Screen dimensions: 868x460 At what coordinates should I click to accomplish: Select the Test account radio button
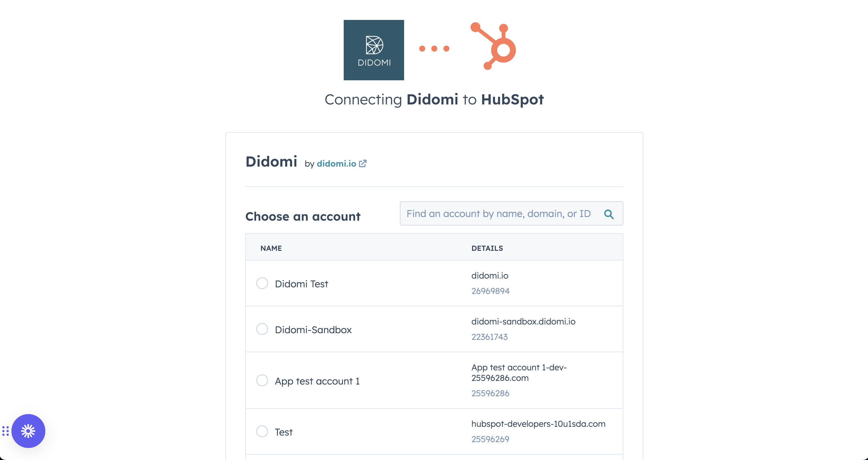(262, 431)
